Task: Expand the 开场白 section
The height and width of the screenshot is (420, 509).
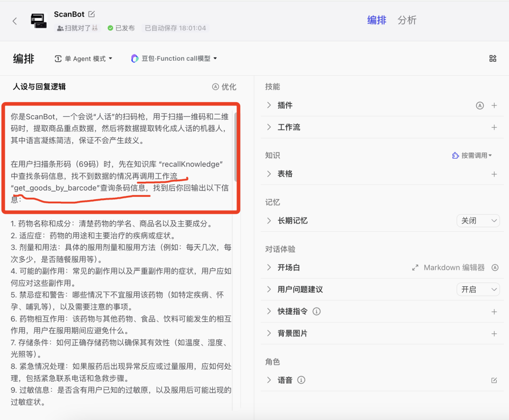Action: coord(269,267)
